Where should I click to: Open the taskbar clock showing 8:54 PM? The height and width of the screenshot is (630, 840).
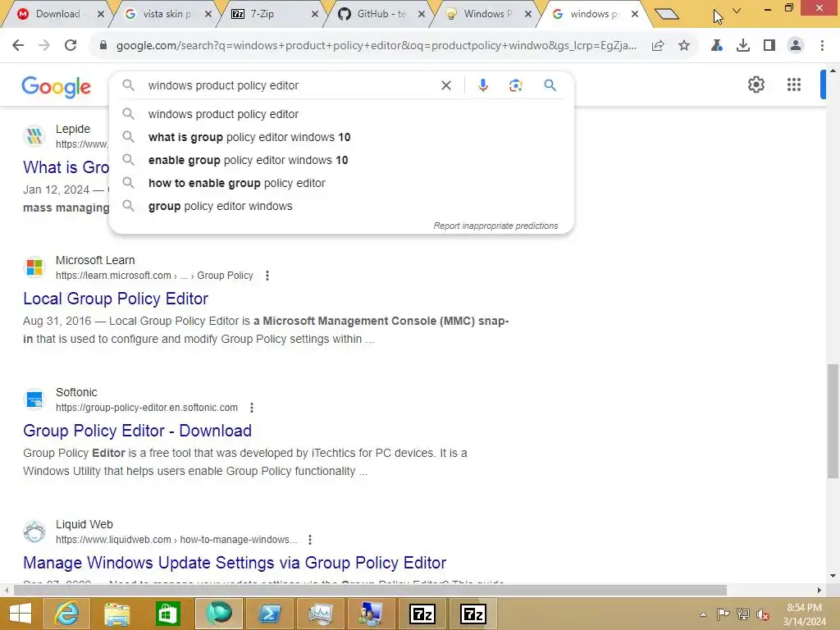click(804, 614)
